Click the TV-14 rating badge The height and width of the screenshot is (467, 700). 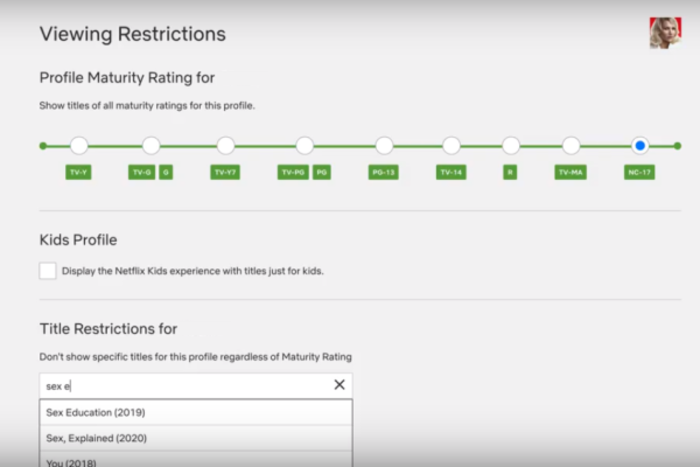pyautogui.click(x=451, y=172)
